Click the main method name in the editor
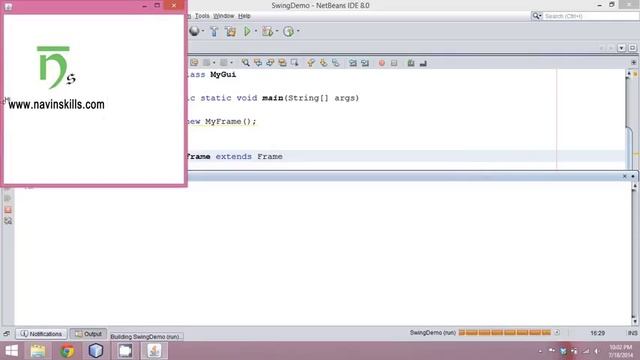This screenshot has width=640, height=360. (273, 98)
